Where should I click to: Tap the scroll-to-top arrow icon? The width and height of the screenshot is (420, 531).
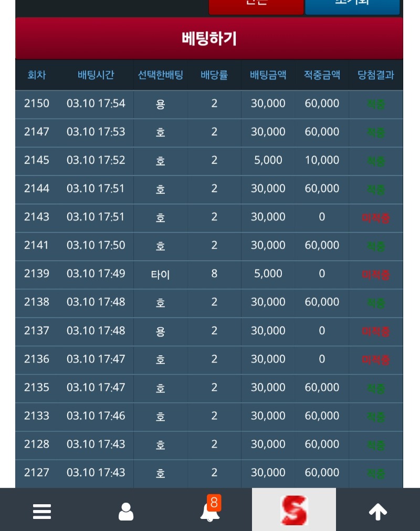378,511
